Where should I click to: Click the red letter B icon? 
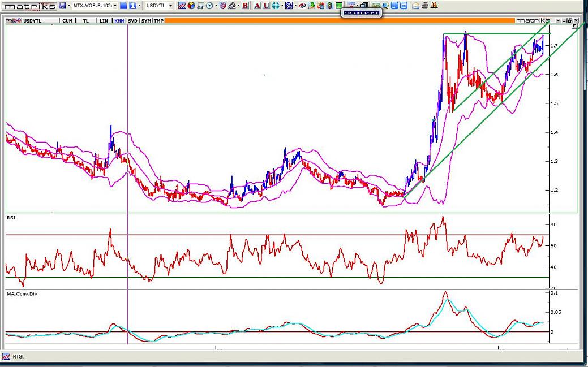pyautogui.click(x=245, y=6)
